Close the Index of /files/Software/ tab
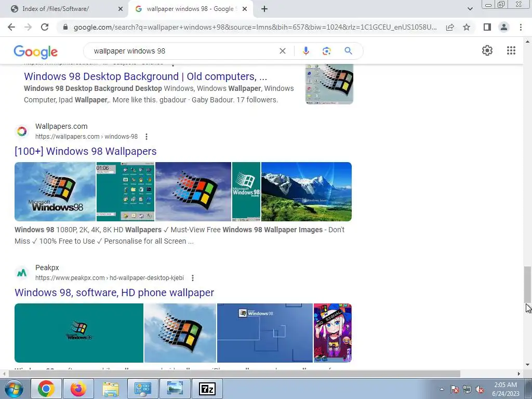This screenshot has width=532, height=399. [x=120, y=9]
